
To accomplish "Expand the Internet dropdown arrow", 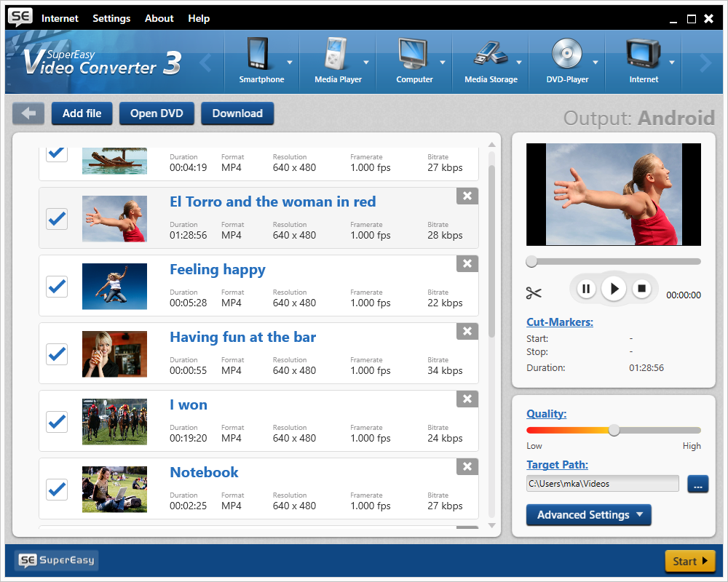I will coord(671,62).
